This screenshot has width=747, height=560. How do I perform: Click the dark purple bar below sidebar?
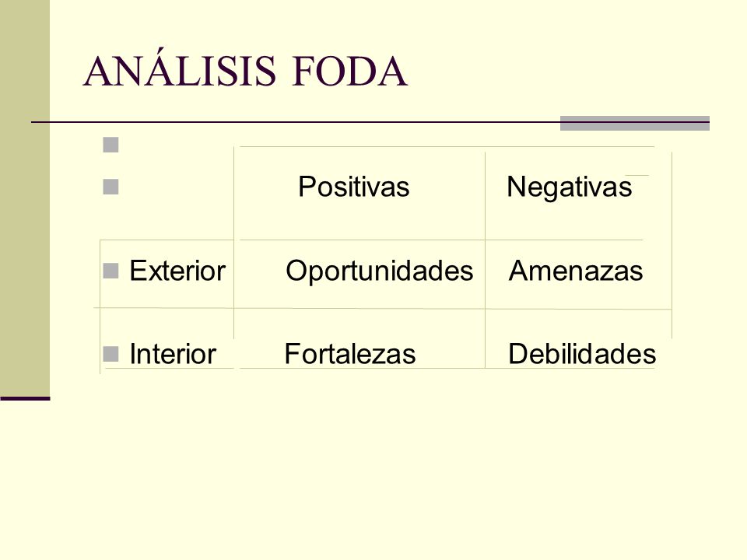25,398
